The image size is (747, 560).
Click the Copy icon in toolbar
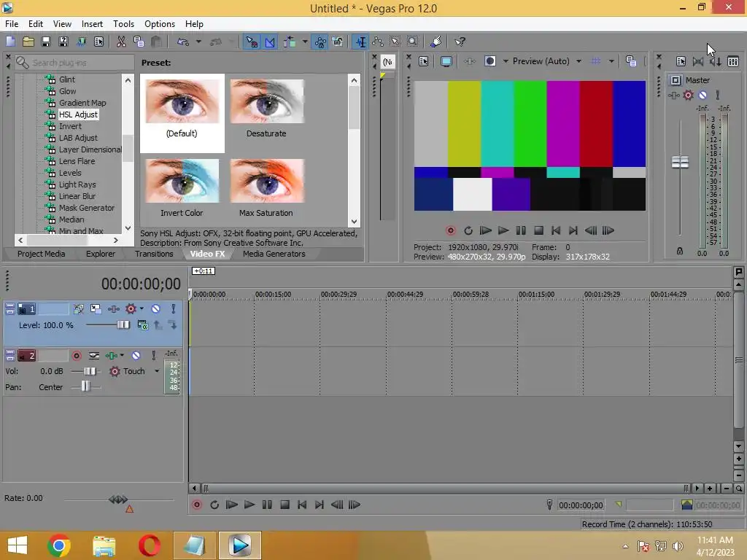(139, 42)
